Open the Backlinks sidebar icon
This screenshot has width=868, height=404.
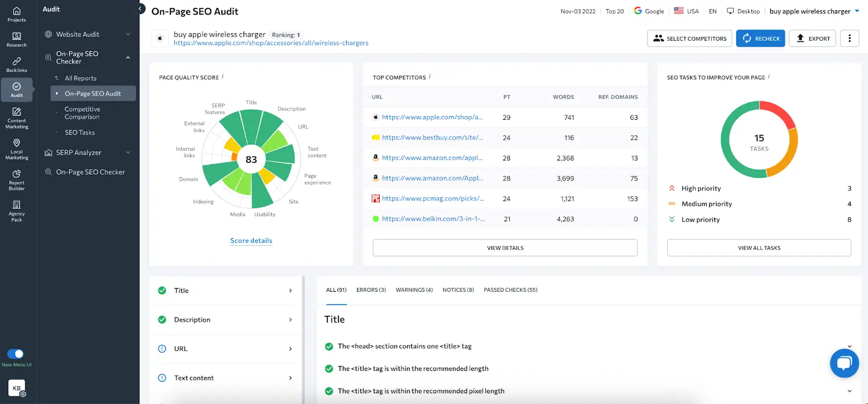17,65
